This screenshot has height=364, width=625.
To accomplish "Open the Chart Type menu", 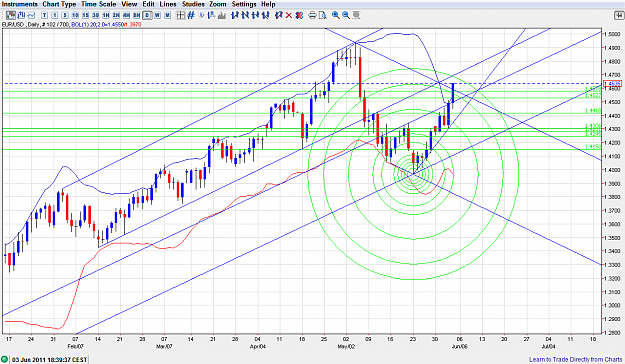I will (59, 4).
